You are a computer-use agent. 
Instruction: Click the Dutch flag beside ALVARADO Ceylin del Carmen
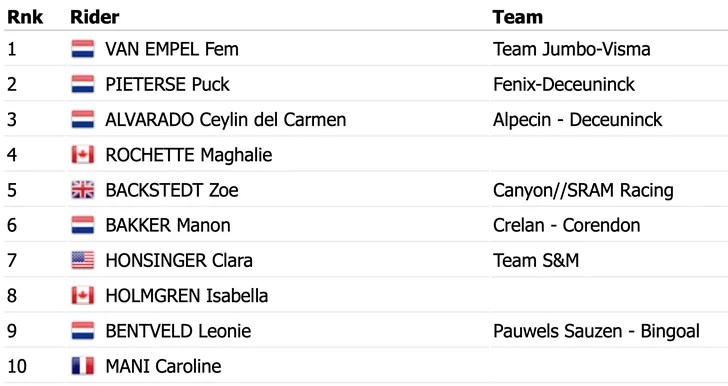(83, 119)
